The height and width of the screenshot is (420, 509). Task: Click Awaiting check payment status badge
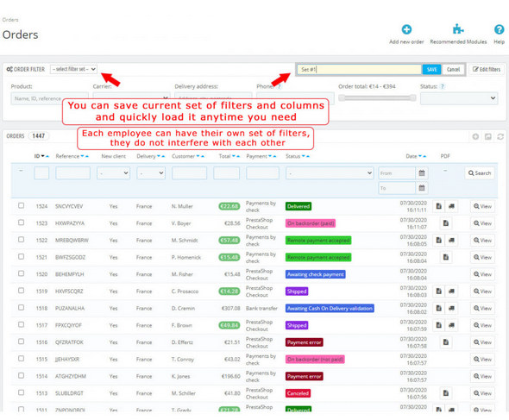pos(315,274)
